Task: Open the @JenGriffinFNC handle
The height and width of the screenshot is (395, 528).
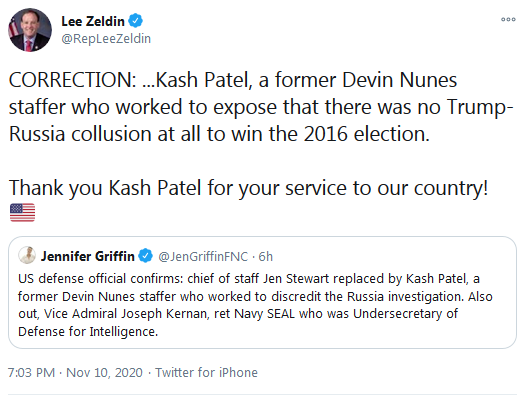Action: click(x=203, y=257)
